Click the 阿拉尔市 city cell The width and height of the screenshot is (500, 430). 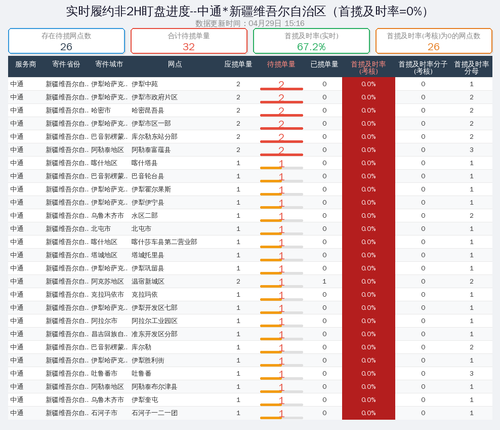(104, 321)
